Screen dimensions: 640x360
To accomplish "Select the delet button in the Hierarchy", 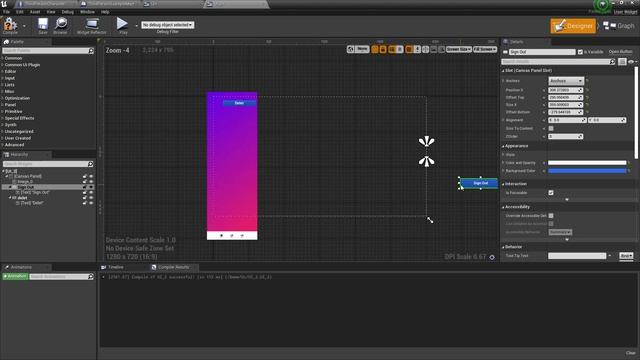I will coord(22,198).
